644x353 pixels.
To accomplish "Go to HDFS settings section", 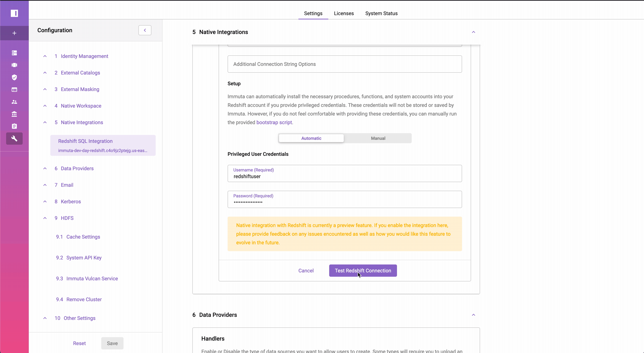I will [x=64, y=218].
